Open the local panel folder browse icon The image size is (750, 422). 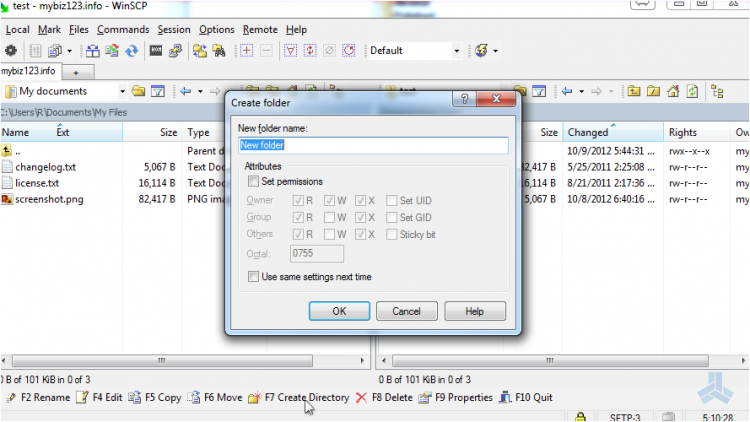(x=138, y=91)
